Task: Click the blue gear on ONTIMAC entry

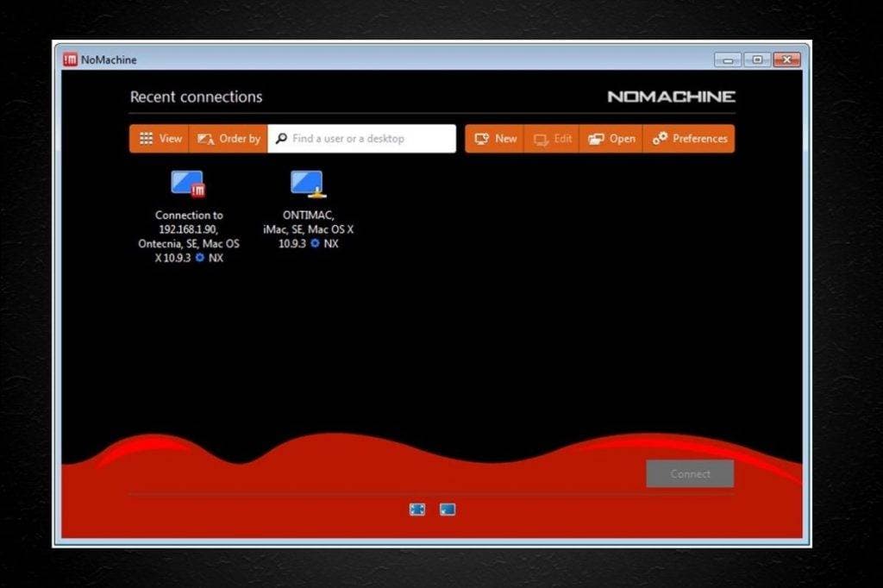Action: tap(315, 243)
